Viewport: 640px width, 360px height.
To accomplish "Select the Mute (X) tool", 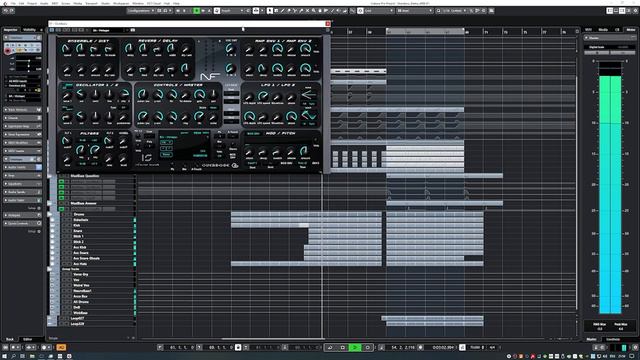I will point(307,11).
